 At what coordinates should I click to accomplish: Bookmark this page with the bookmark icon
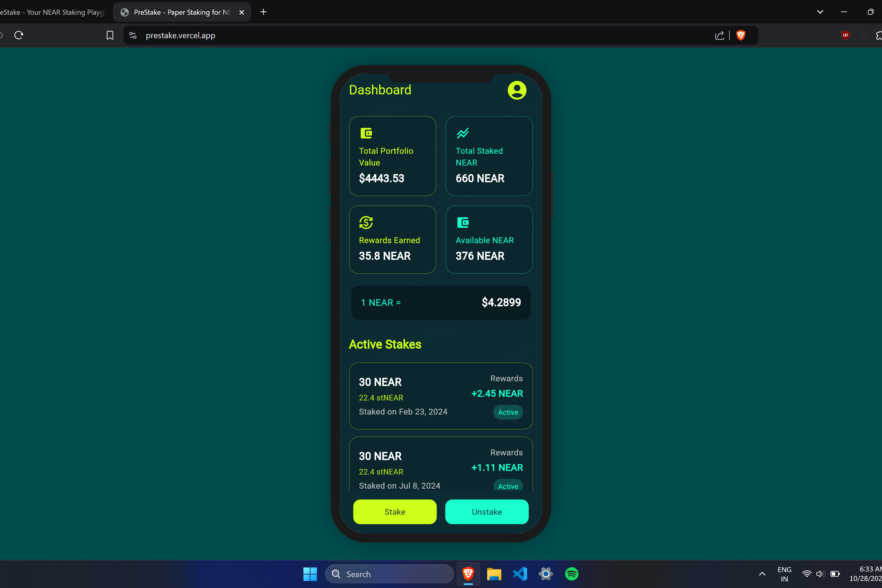click(109, 35)
